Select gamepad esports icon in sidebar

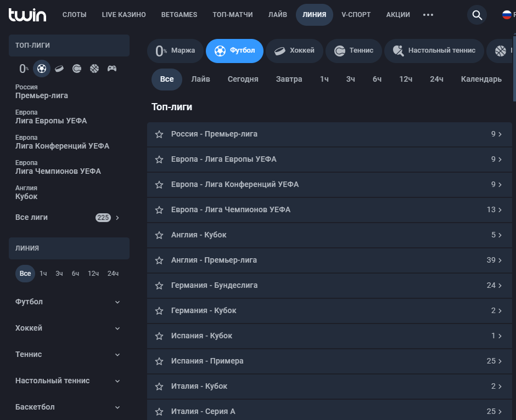tap(112, 69)
